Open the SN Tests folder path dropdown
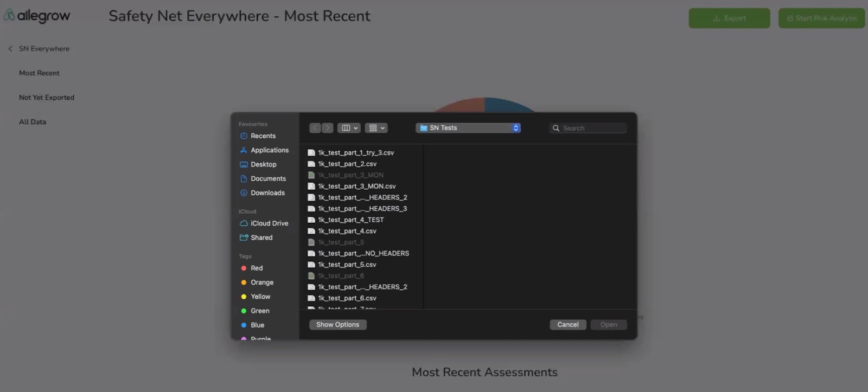Viewport: 868px width, 392px height. (x=468, y=128)
